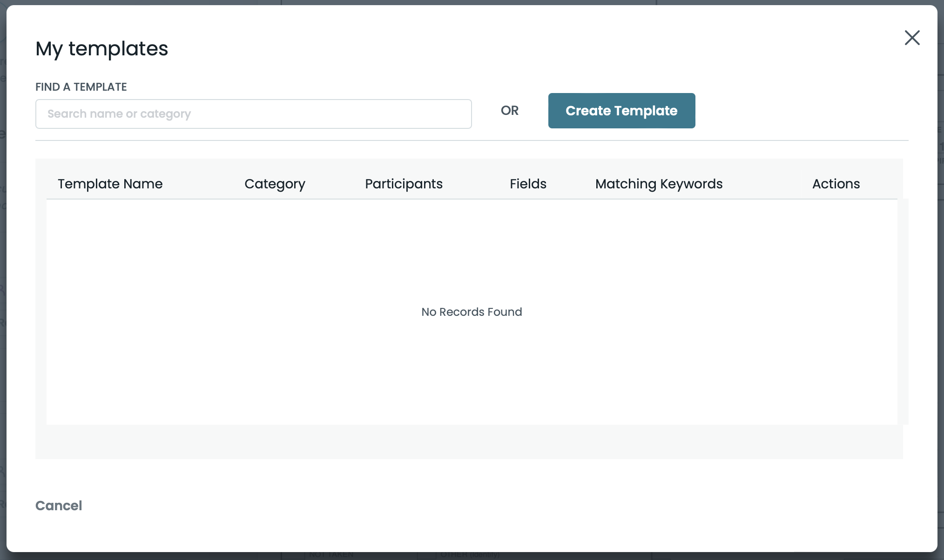Screen dimensions: 944x560
Task: Tick the dimmed NOT TAKEN checkbox behind the dialog
Action: pyautogui.click(x=293, y=555)
